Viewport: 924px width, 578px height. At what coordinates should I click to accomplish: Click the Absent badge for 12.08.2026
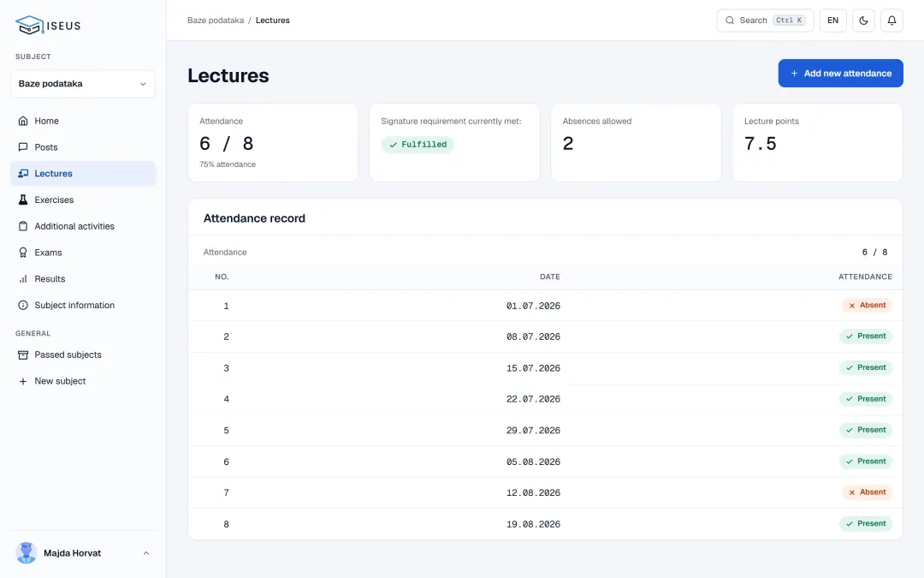(x=867, y=492)
